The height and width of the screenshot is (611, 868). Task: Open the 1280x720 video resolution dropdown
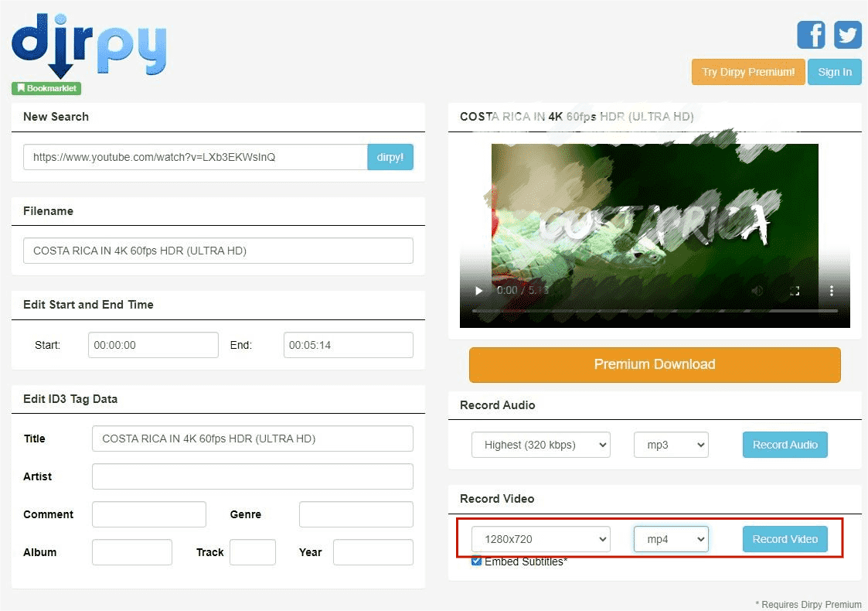(540, 539)
